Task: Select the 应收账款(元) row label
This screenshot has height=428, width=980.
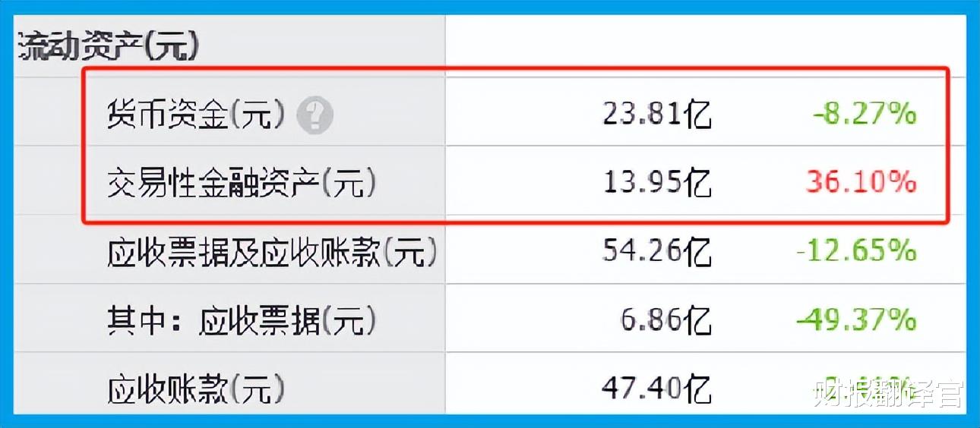Action: tap(196, 389)
